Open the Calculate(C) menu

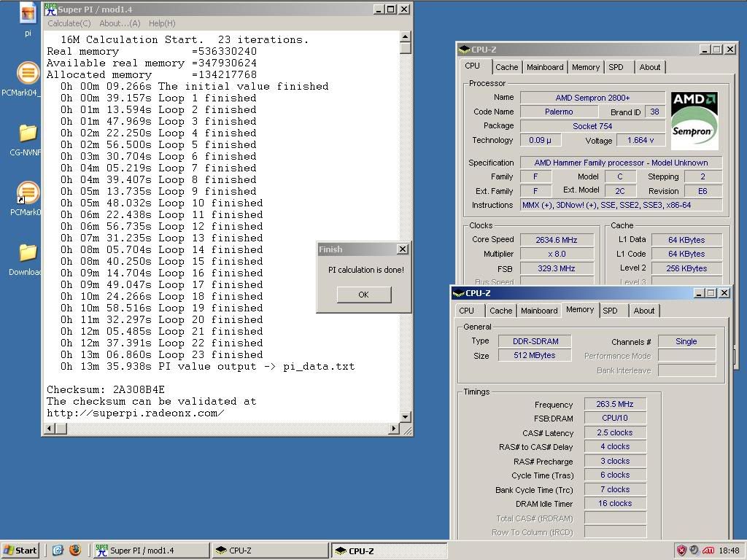tap(69, 23)
